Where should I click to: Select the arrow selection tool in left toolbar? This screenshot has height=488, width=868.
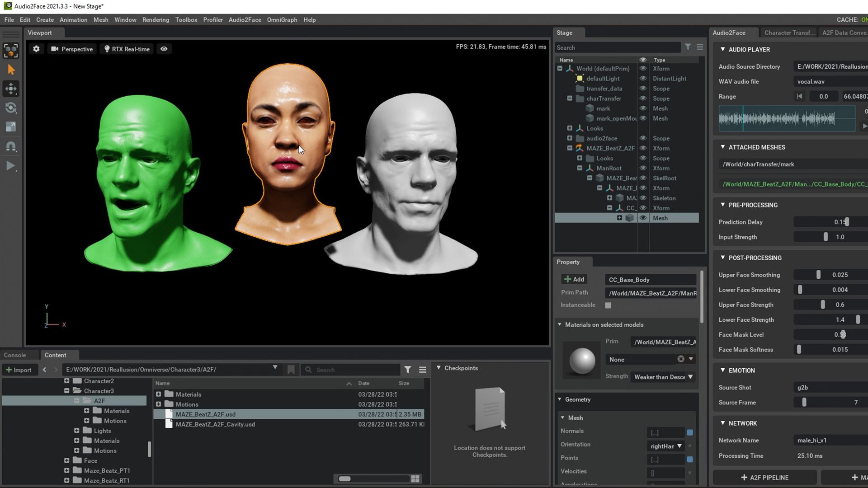point(11,70)
